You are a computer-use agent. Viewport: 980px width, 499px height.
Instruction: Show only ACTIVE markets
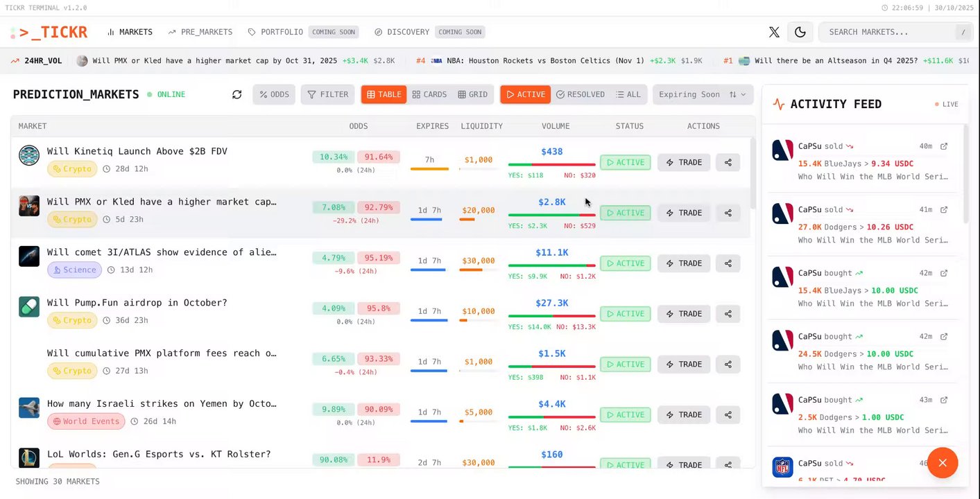(x=525, y=94)
